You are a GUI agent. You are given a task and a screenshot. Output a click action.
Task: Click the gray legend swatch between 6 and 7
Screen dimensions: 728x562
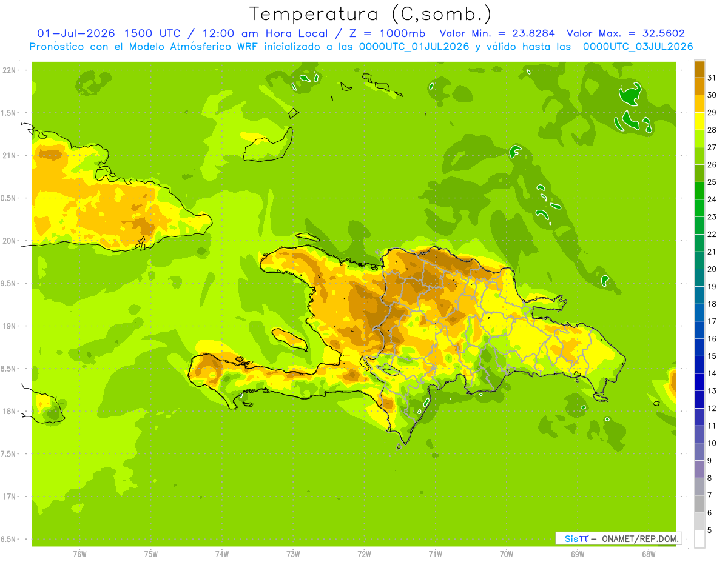(699, 504)
